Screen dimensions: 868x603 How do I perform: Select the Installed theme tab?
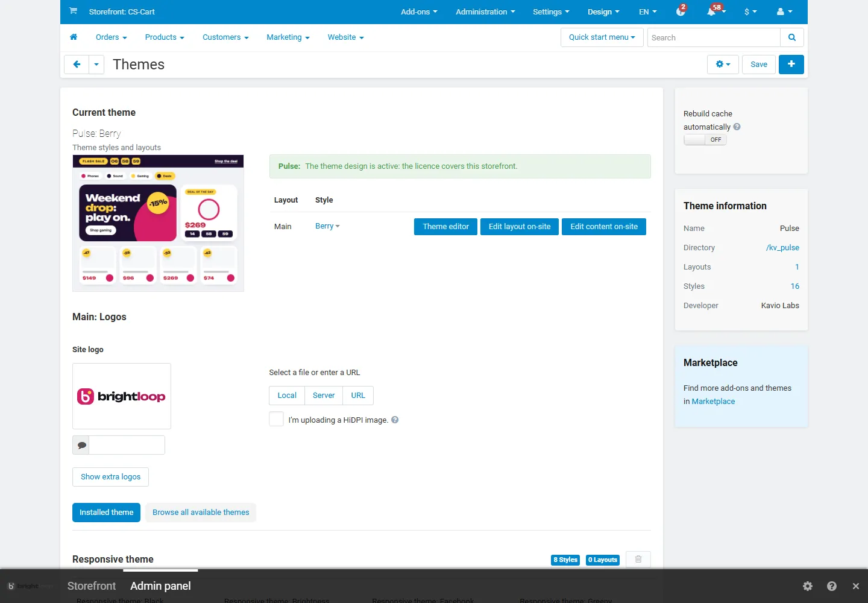coord(106,513)
